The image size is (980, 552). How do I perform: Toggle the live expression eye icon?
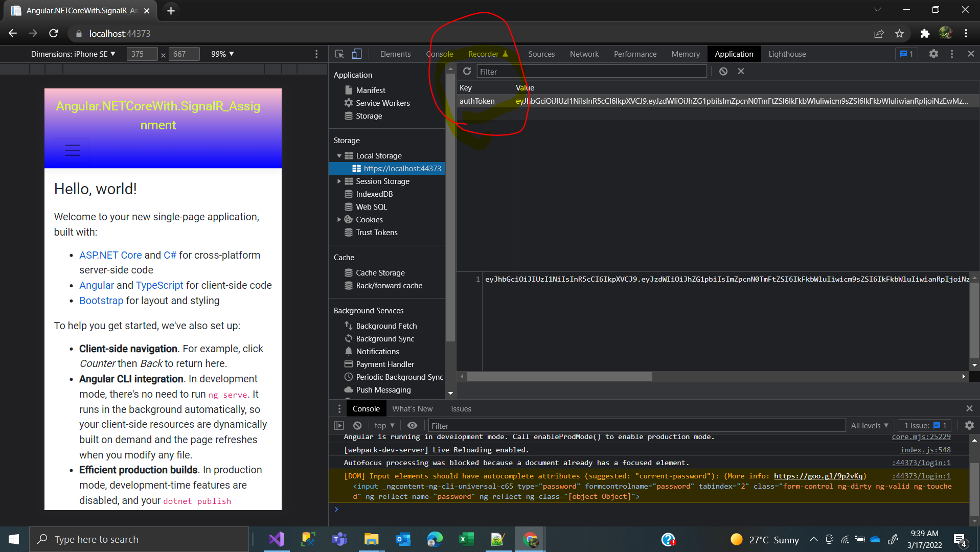412,425
